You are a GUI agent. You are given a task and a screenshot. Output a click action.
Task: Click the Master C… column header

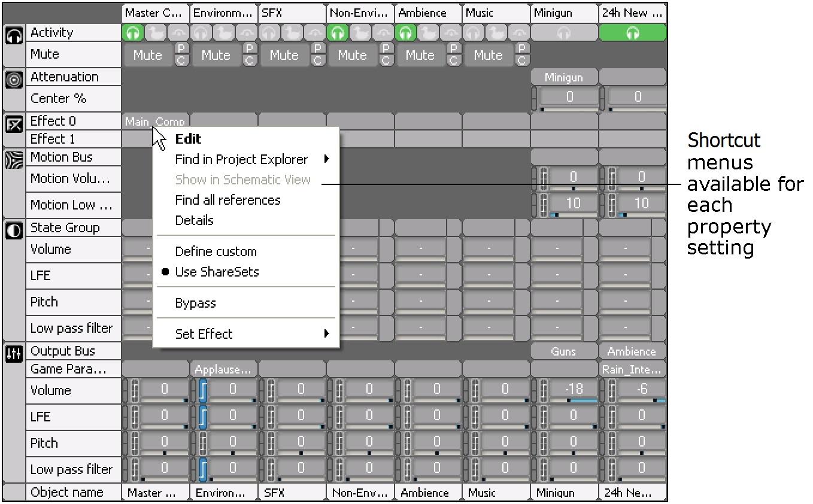(x=155, y=13)
